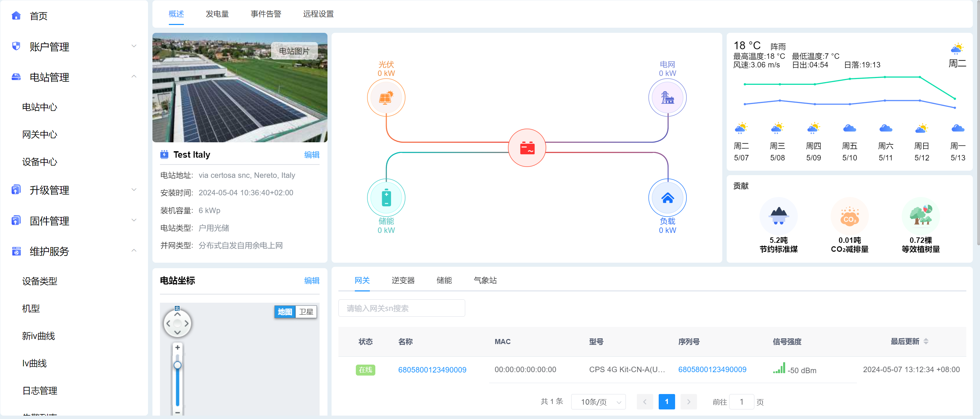Click the 储能 battery storage icon
The width and height of the screenshot is (980, 419).
(386, 197)
